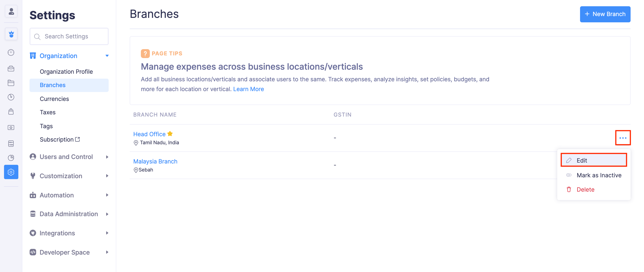
Task: Open the briefcase trips icon in left rail
Action: point(11,68)
